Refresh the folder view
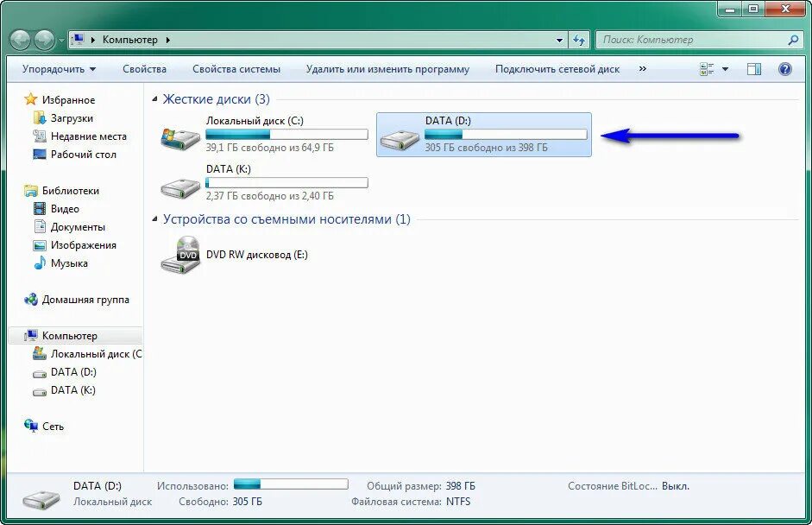Screen dimensions: 812x525 click(x=579, y=40)
